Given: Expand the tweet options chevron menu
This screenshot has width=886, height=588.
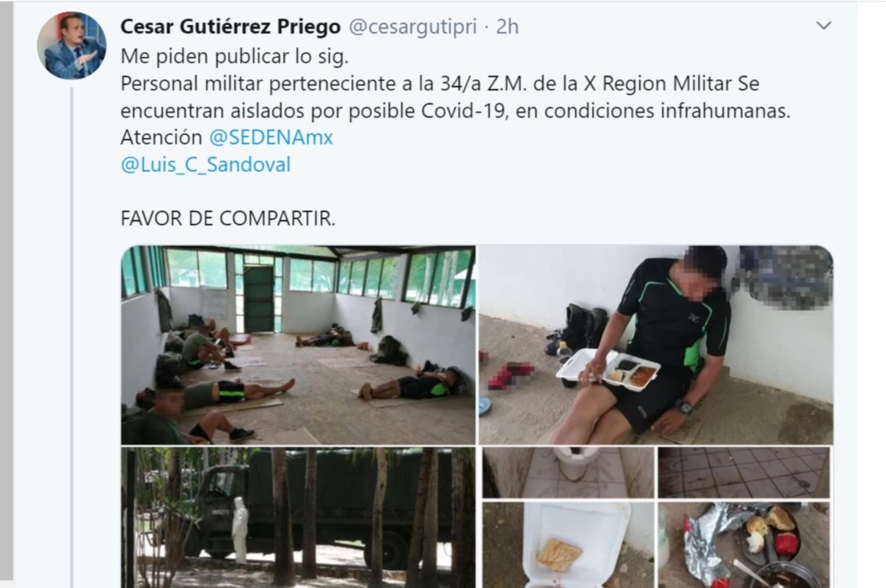Looking at the screenshot, I should point(824,26).
